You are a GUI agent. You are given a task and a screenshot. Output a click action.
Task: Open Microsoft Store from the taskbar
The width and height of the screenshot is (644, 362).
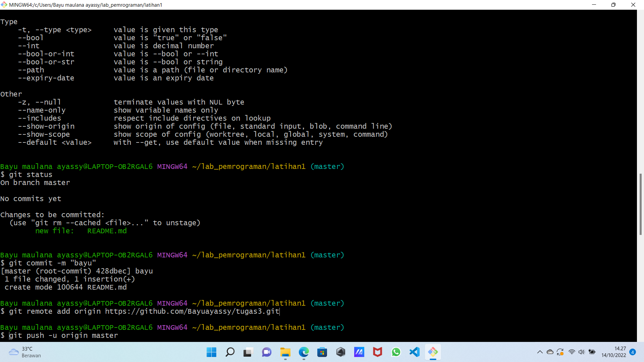pyautogui.click(x=322, y=352)
